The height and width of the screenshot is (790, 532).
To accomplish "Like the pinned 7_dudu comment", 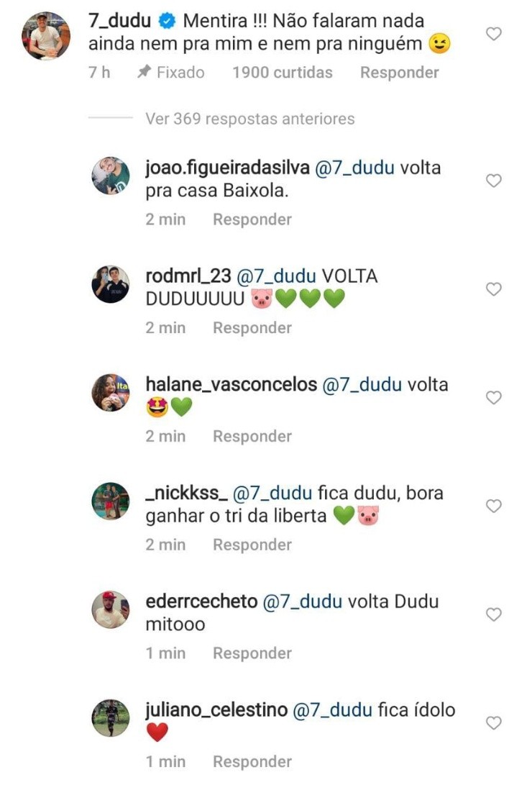I will [x=494, y=34].
